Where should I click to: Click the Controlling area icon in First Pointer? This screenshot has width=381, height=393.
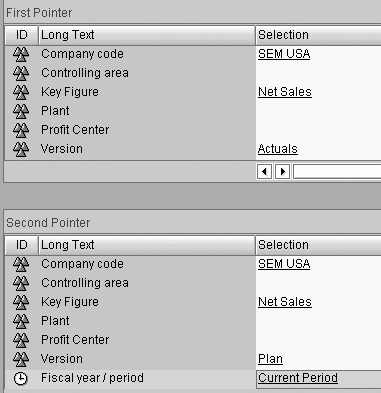point(21,73)
